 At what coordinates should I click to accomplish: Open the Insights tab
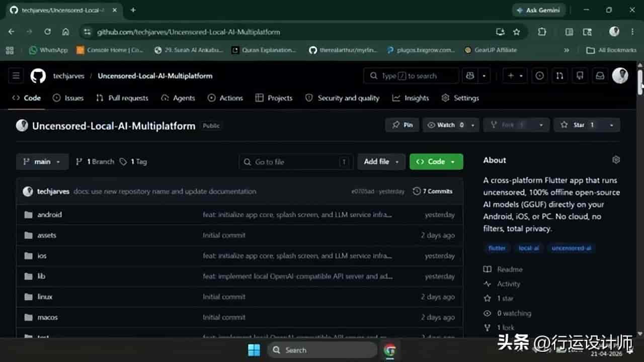(x=411, y=98)
